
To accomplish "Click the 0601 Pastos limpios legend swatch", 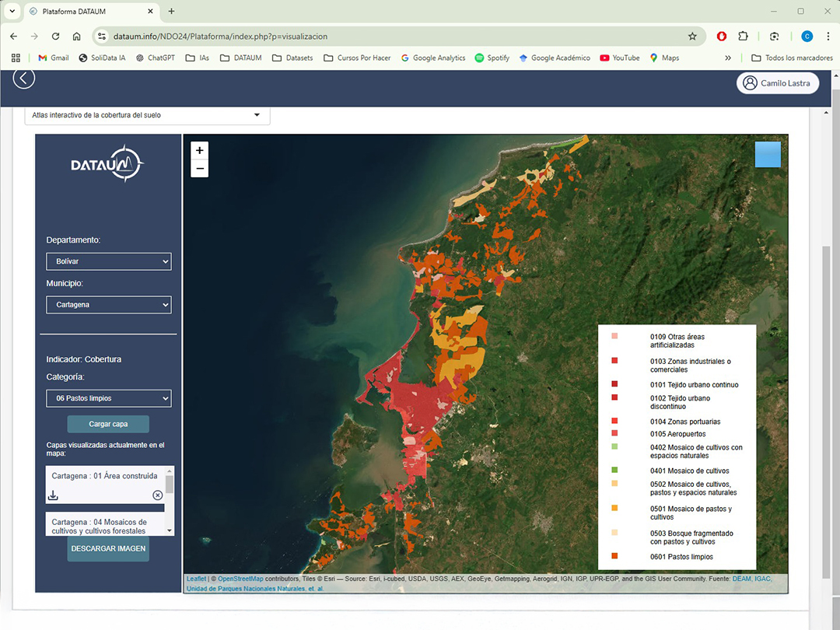I will (x=615, y=557).
